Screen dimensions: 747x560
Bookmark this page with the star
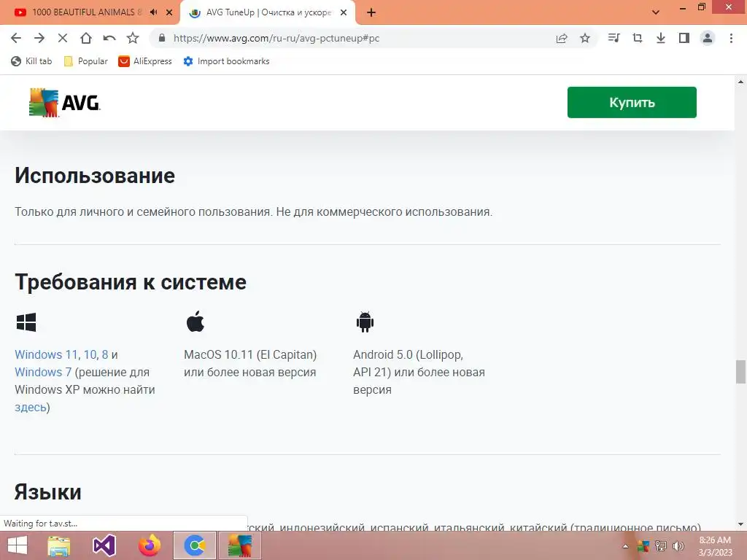585,38
